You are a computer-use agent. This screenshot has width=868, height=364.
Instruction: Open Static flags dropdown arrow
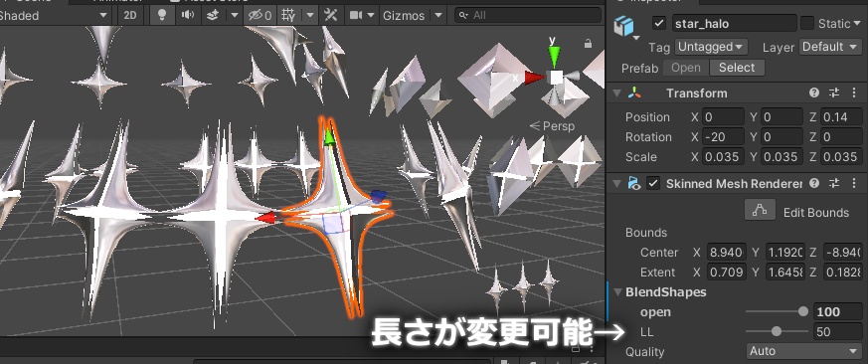tap(858, 23)
